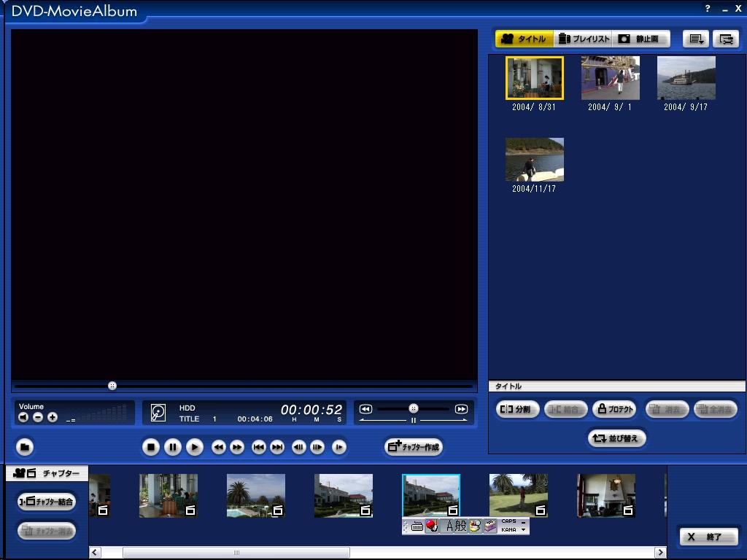Switch to the 静止画 tab
Screen dimensions: 747x560
pyautogui.click(x=641, y=39)
